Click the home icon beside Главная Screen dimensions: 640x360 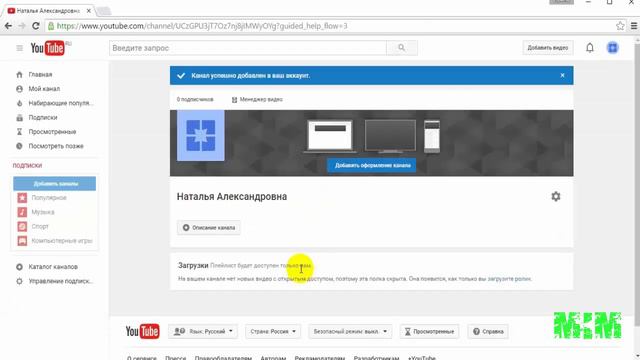coord(19,75)
